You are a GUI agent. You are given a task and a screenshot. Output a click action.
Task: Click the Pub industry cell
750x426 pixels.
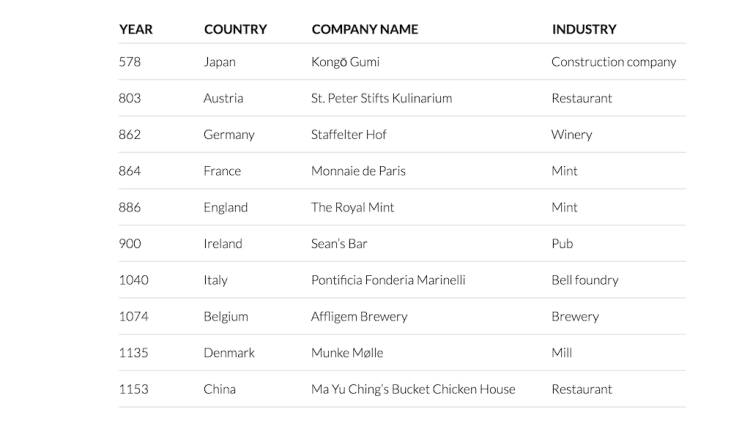click(x=562, y=243)
